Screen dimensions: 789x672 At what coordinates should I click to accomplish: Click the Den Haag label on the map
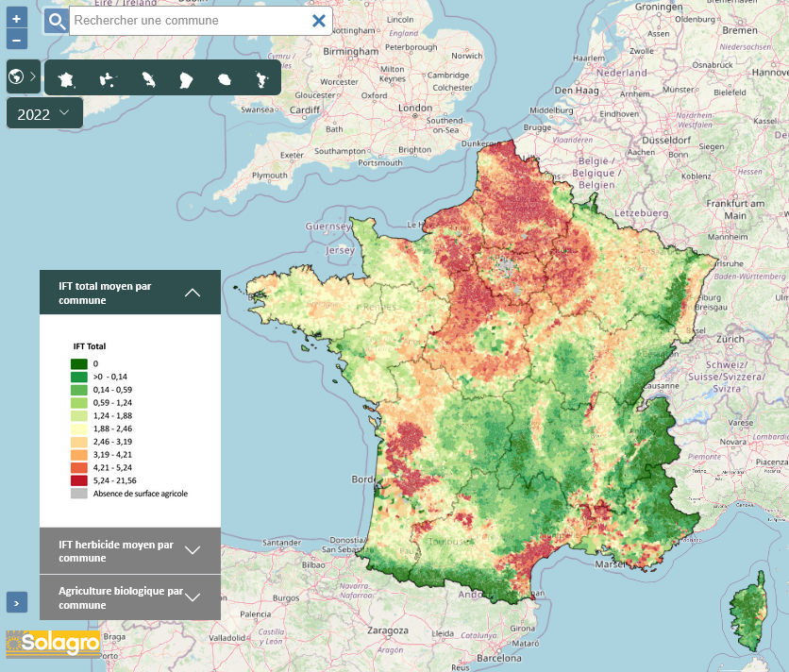click(577, 91)
